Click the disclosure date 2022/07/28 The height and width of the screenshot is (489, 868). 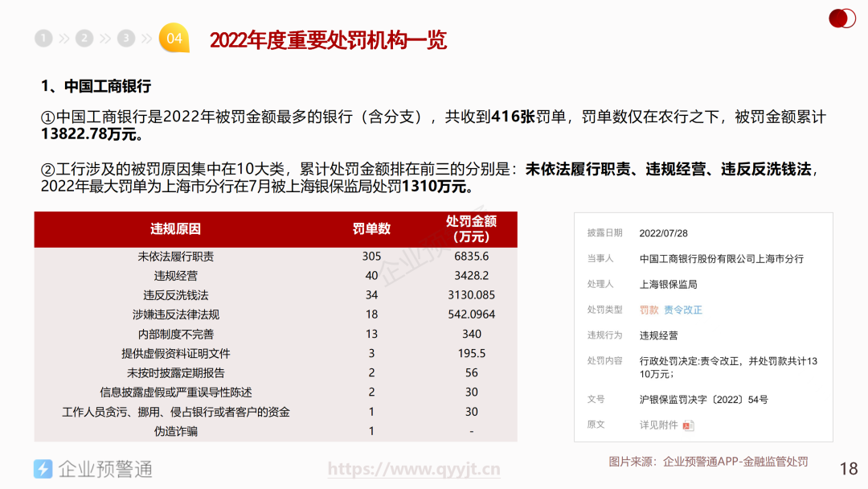pyautogui.click(x=663, y=233)
